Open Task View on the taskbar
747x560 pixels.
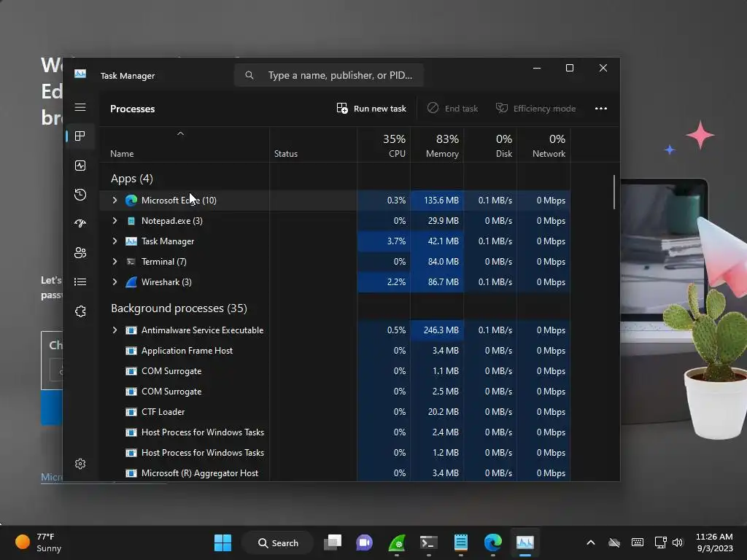(333, 542)
